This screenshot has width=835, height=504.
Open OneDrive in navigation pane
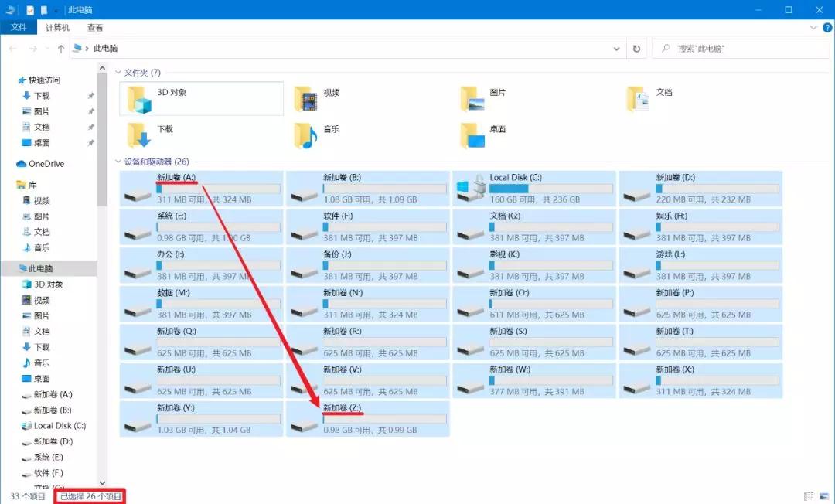click(46, 164)
